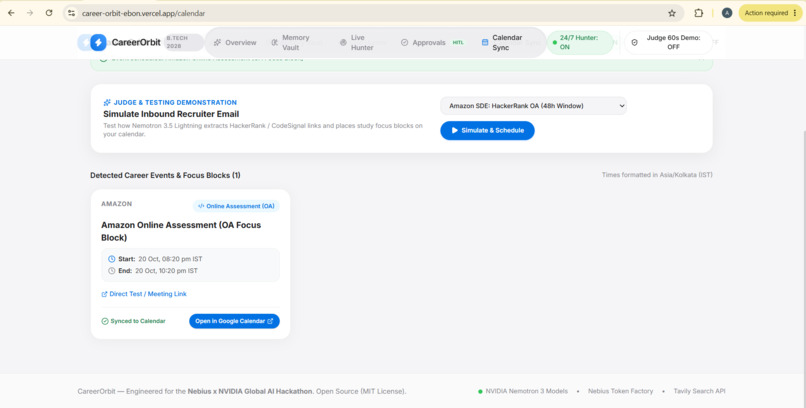Click the checkmark icon for Synced to Calendar

pyautogui.click(x=105, y=321)
